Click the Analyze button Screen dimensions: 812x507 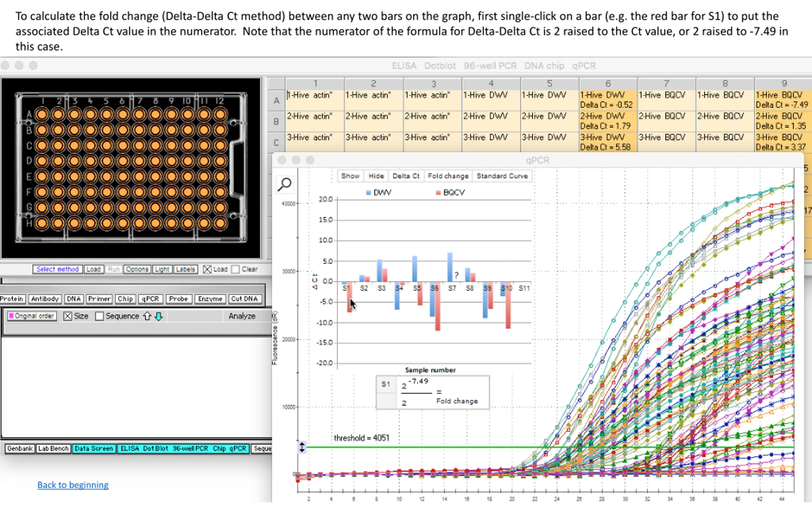point(242,316)
